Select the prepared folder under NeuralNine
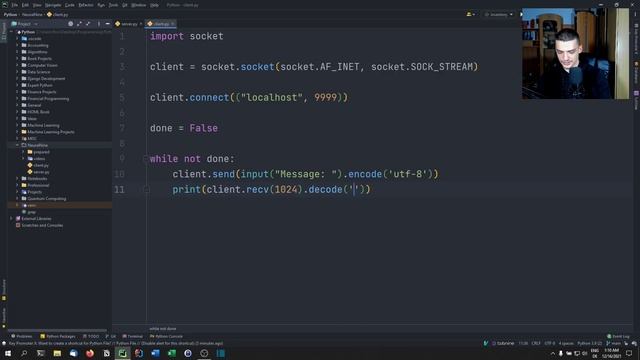This screenshot has width=640, height=360. pos(41,152)
